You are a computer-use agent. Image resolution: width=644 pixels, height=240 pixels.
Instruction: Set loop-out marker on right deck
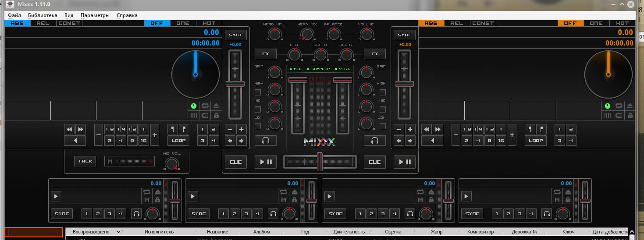click(541, 129)
